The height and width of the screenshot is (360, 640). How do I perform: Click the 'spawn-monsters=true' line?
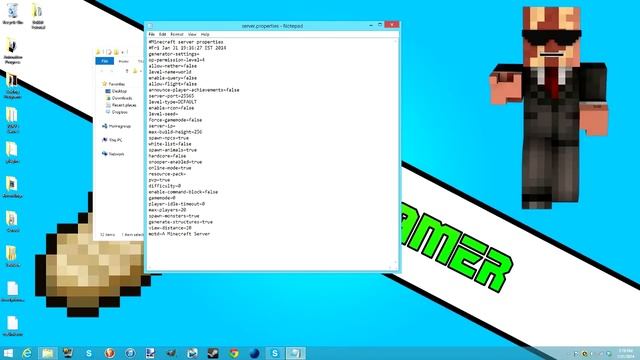coord(174,216)
